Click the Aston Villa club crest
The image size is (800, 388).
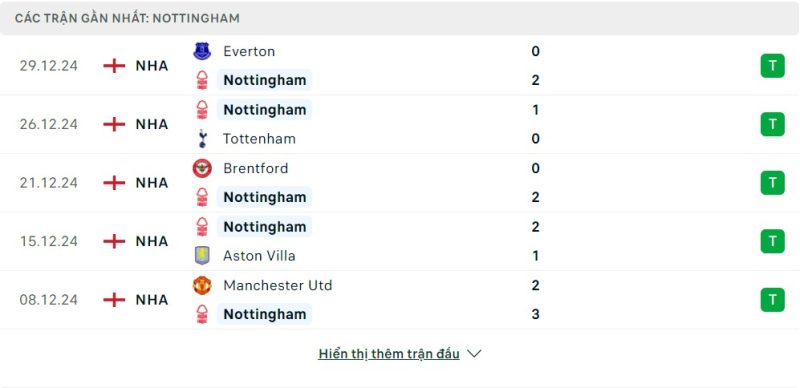click(202, 256)
